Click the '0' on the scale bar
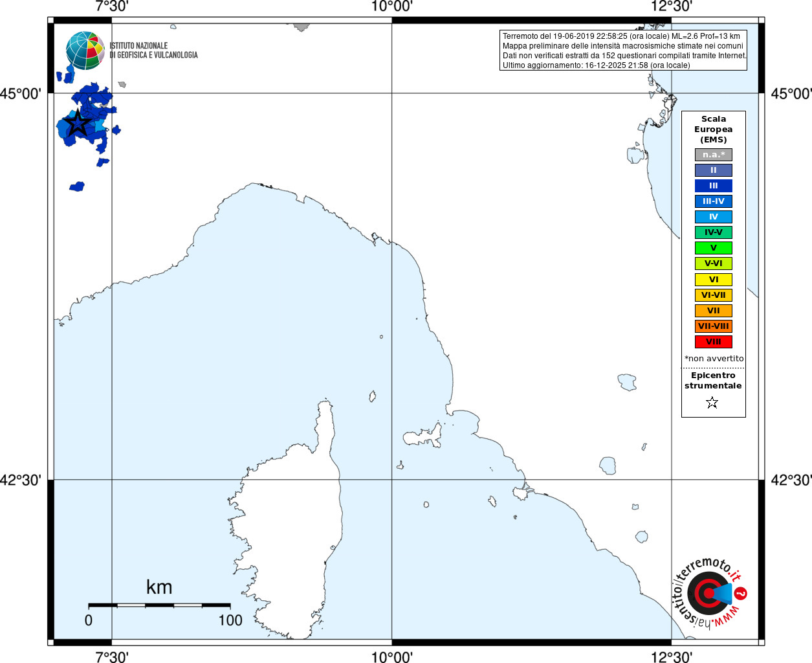This screenshot has width=812, height=663. pyautogui.click(x=89, y=620)
